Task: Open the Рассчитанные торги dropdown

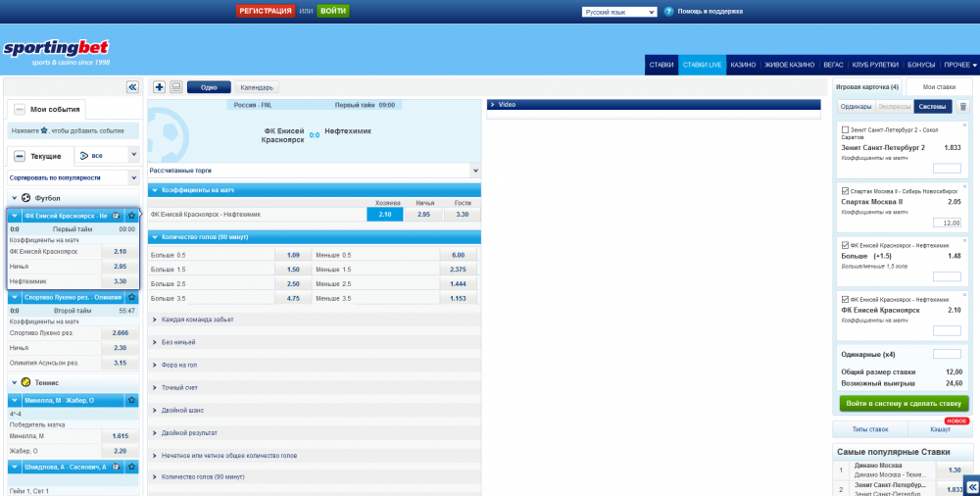Action: coord(315,171)
